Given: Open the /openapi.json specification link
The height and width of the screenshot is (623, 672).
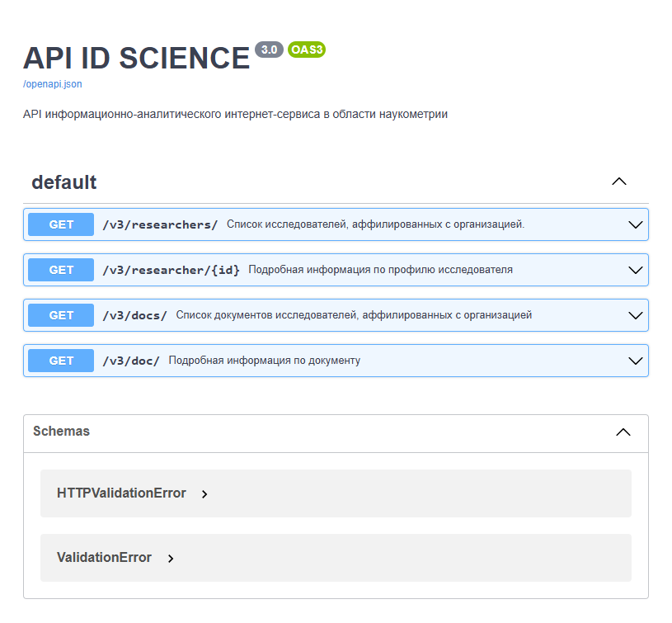Looking at the screenshot, I should pyautogui.click(x=52, y=83).
